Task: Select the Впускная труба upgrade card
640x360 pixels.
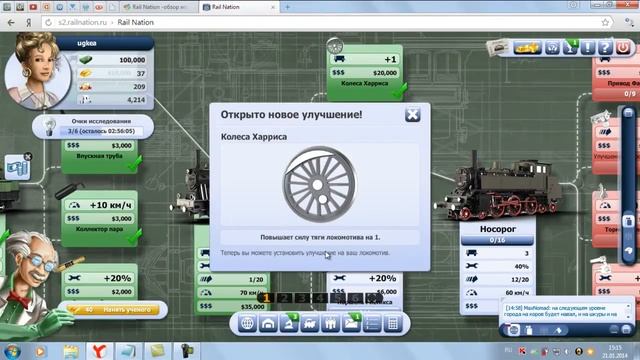Action: click(100, 156)
